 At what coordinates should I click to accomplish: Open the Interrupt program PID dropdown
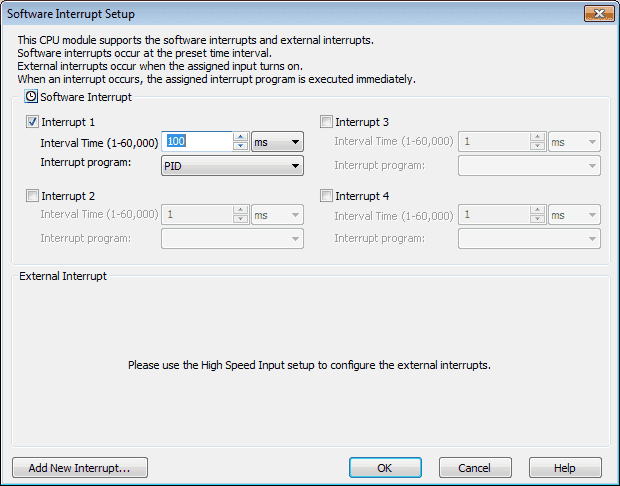tap(232, 166)
